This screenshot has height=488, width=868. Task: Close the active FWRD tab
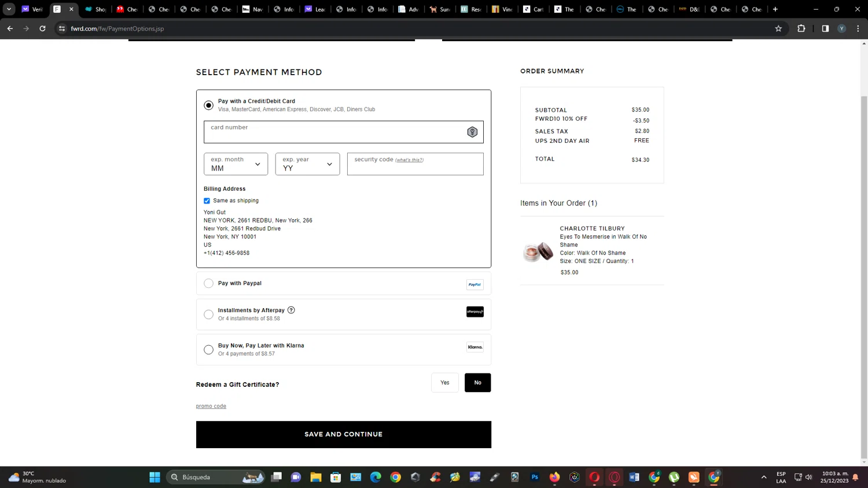[x=71, y=9]
